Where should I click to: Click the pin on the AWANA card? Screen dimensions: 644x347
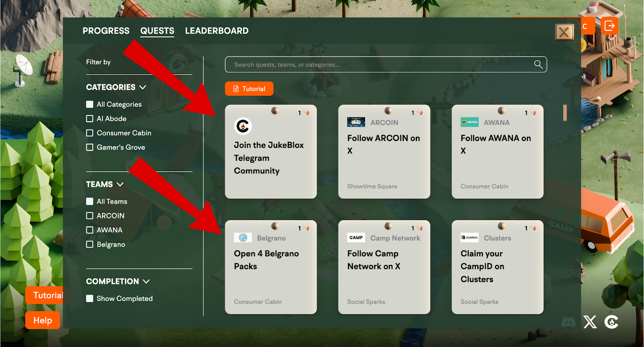click(x=502, y=110)
